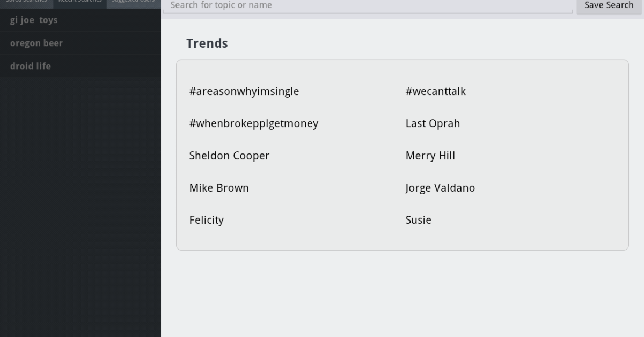View the Last Oprah trend
Screen dimensions: 644x337
point(433,123)
